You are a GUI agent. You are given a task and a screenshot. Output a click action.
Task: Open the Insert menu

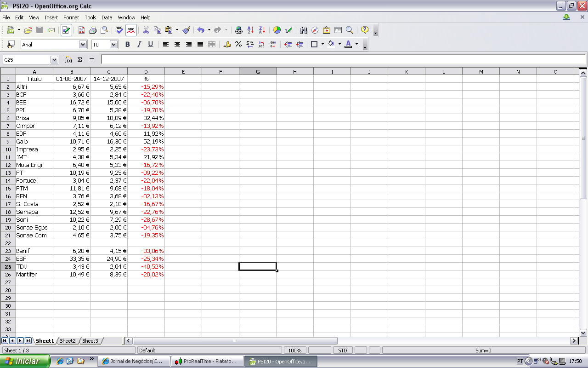click(51, 17)
